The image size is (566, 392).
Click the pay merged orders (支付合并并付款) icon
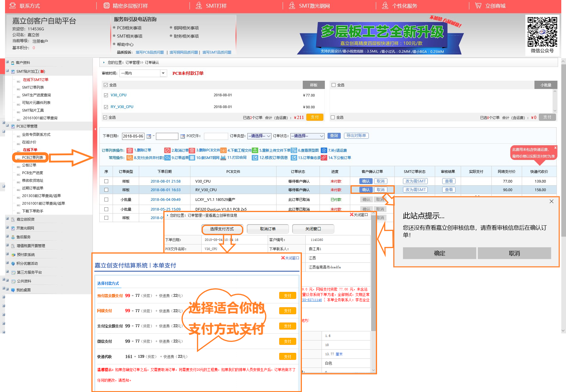[130, 158]
